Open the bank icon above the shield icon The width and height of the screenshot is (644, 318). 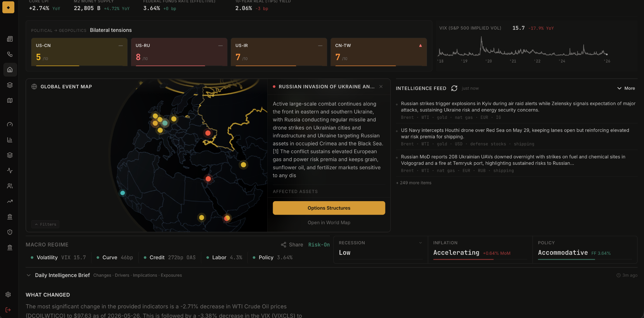pyautogui.click(x=10, y=217)
